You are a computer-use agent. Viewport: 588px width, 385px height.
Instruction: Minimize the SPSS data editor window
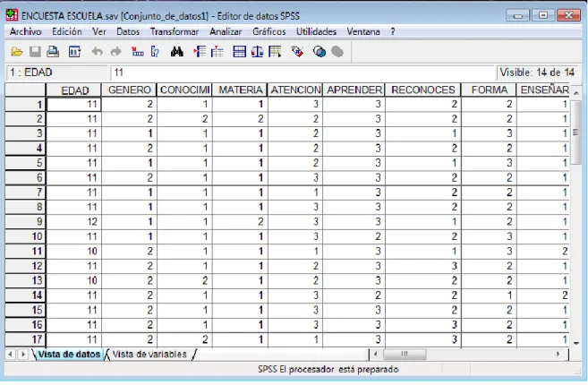(518, 15)
